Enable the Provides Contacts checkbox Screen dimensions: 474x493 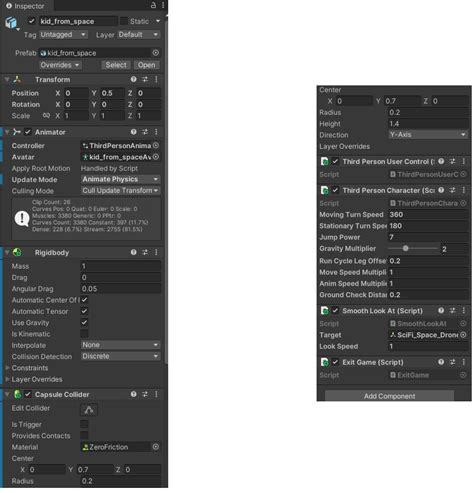[x=84, y=435]
